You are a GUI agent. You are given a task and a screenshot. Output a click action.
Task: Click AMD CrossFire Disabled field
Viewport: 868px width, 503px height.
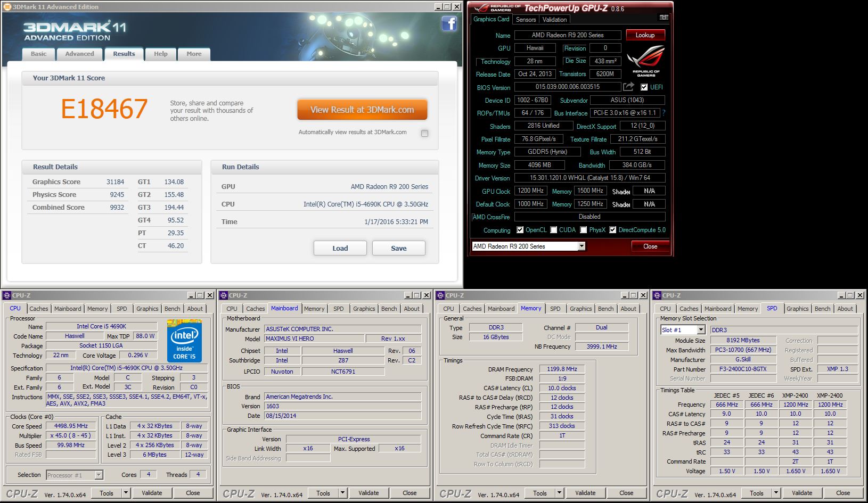pyautogui.click(x=590, y=217)
